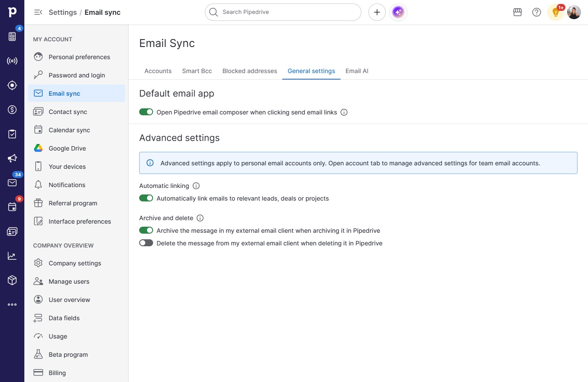
Task: Open the calendar icon with badge 9
Action: click(12, 207)
